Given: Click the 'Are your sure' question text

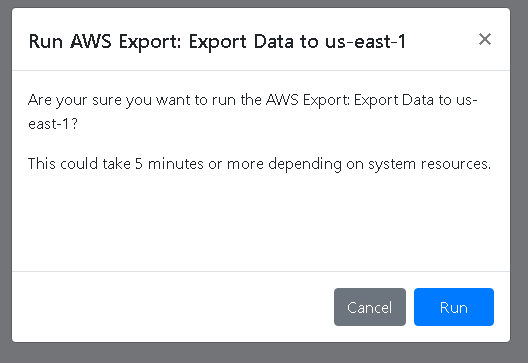Looking at the screenshot, I should click(x=75, y=100).
